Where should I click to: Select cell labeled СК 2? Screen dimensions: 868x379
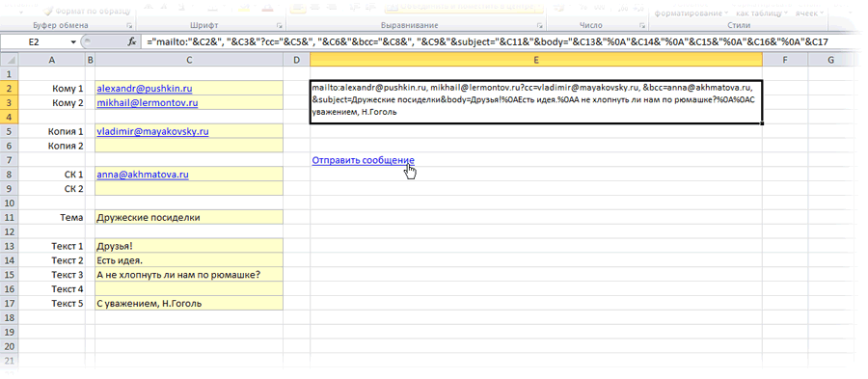click(52, 189)
